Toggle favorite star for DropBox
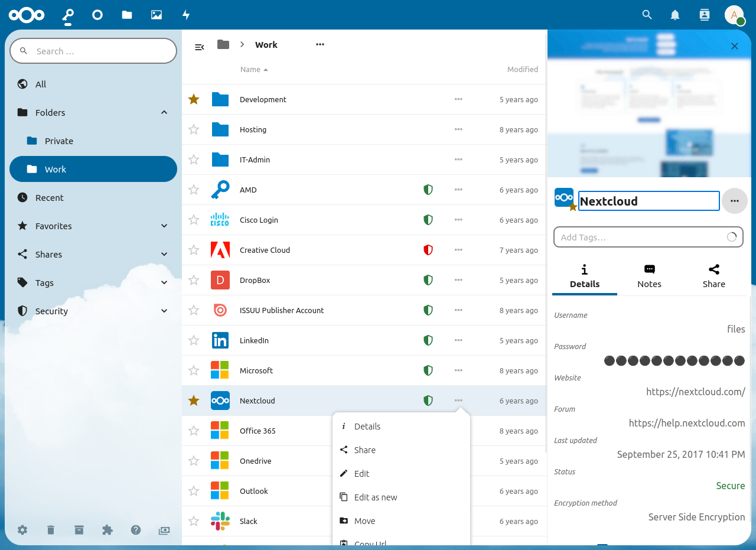Image resolution: width=756 pixels, height=550 pixels. pos(194,280)
